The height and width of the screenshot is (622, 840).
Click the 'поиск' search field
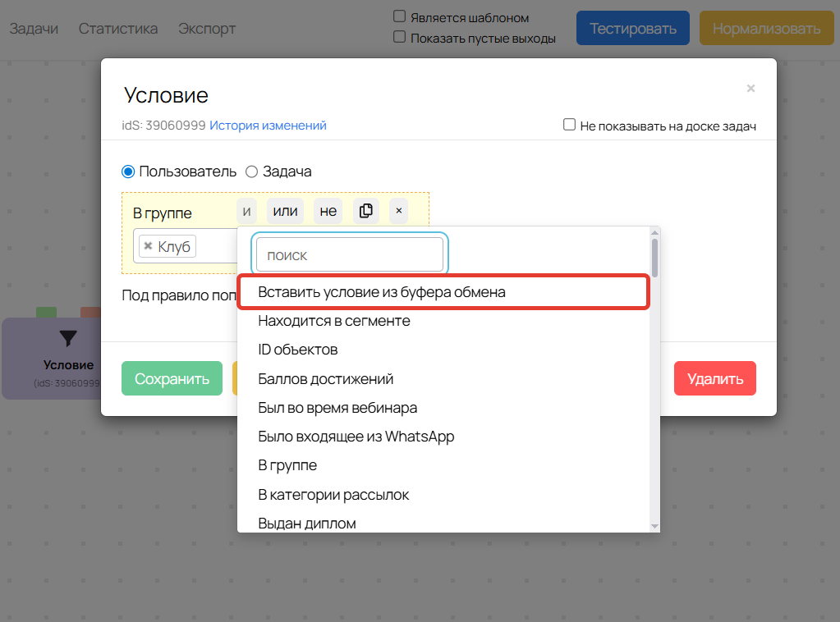coord(350,255)
